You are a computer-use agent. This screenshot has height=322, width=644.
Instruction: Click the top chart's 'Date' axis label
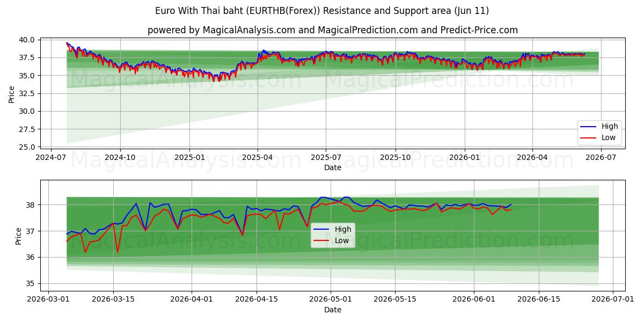[x=333, y=167]
